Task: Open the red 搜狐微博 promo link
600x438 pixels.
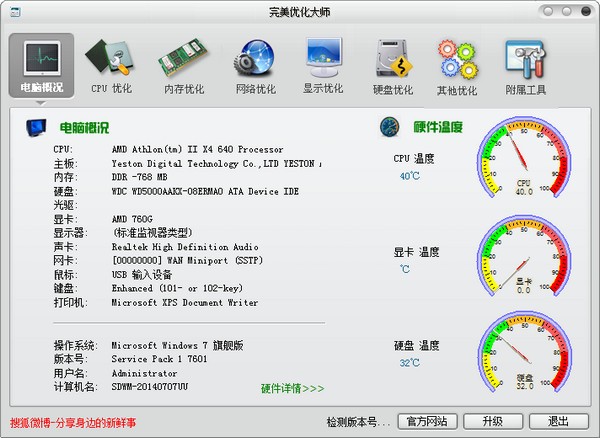Action: (x=73, y=423)
